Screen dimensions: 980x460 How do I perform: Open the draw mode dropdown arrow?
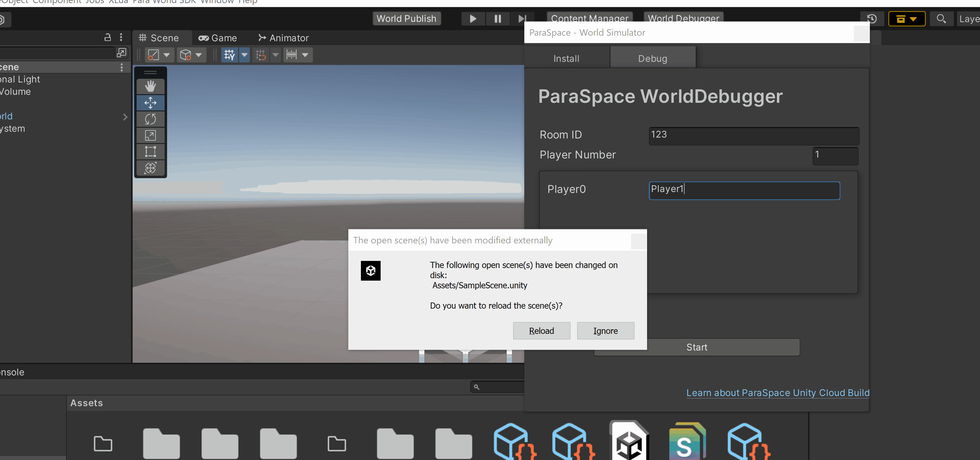[167, 55]
